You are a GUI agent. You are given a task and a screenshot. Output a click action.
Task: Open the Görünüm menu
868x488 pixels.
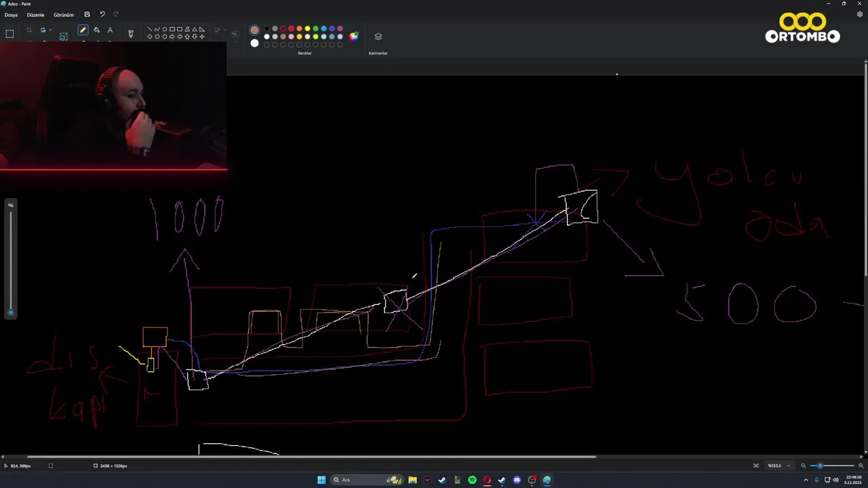[x=64, y=15]
